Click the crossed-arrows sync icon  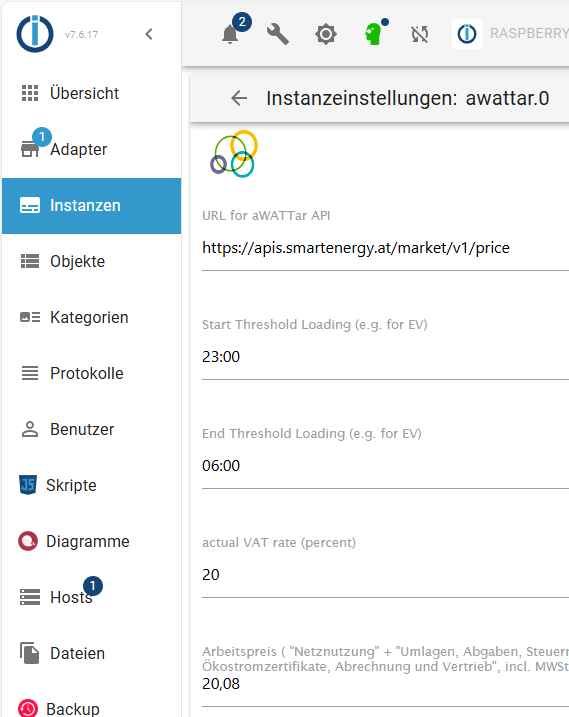(x=419, y=34)
